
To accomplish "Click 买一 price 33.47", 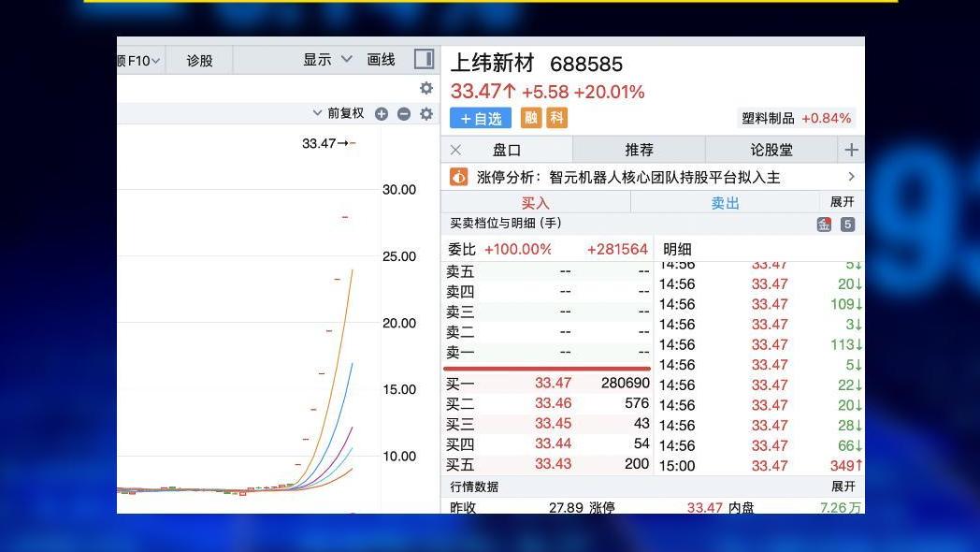I will (x=554, y=383).
